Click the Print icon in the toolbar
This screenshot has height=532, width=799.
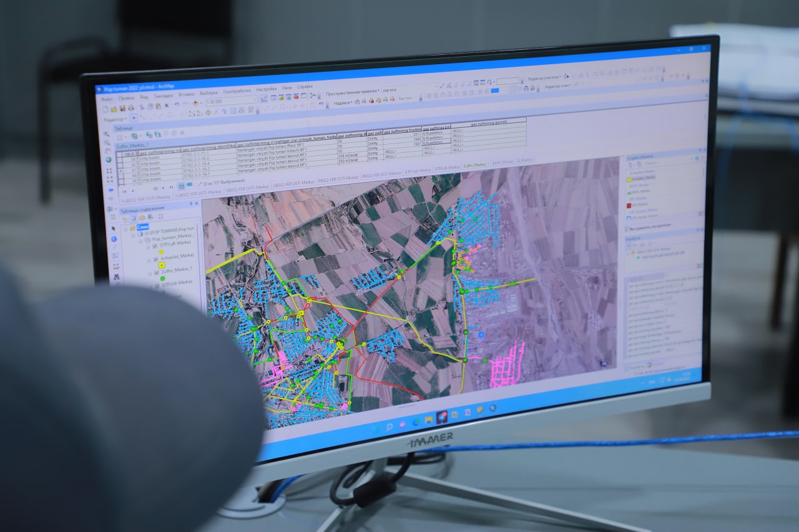(132, 108)
